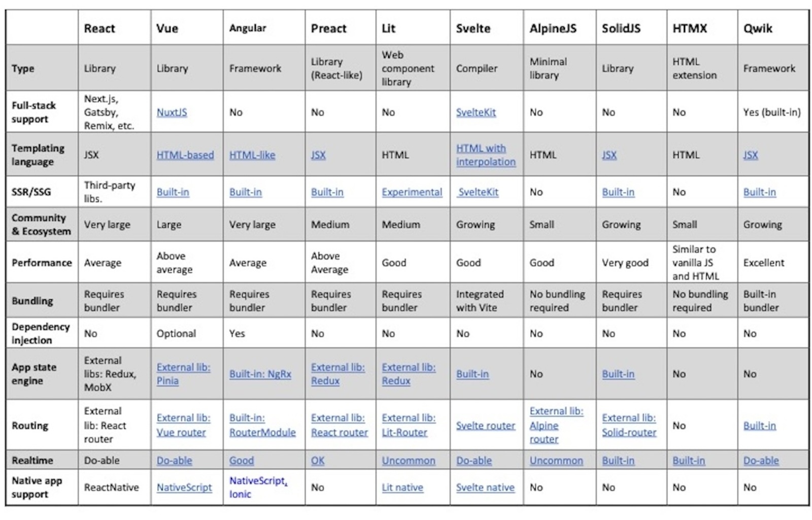The width and height of the screenshot is (812, 520).
Task: Click the HTML-based templating link
Action: pos(185,155)
